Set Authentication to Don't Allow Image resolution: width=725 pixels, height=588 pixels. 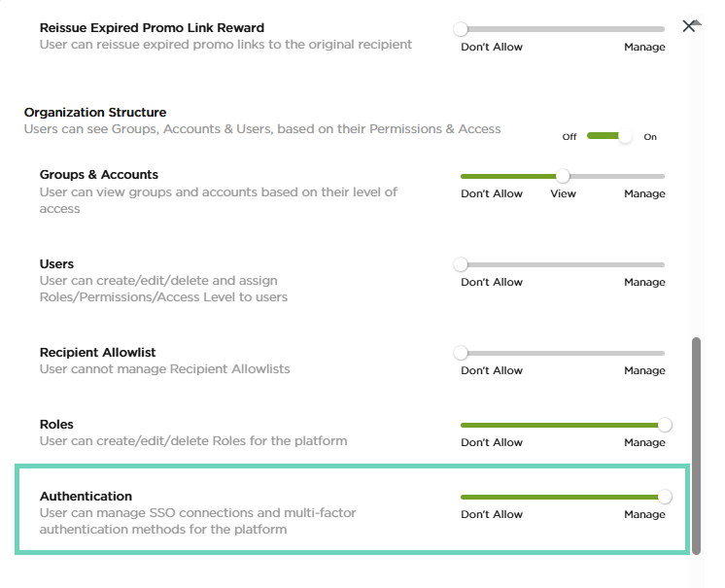tap(491, 514)
